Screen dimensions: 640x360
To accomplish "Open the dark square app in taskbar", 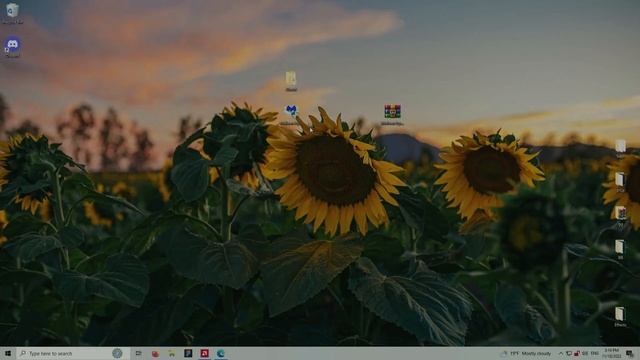I will pyautogui.click(x=188, y=353).
